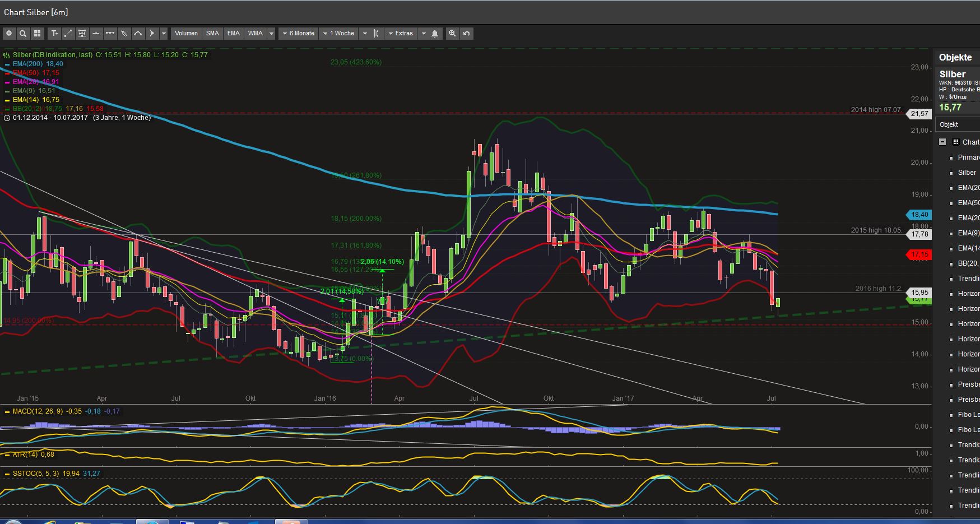Open the drawing tools dropdown arrow
This screenshot has height=524, width=980.
[164, 34]
